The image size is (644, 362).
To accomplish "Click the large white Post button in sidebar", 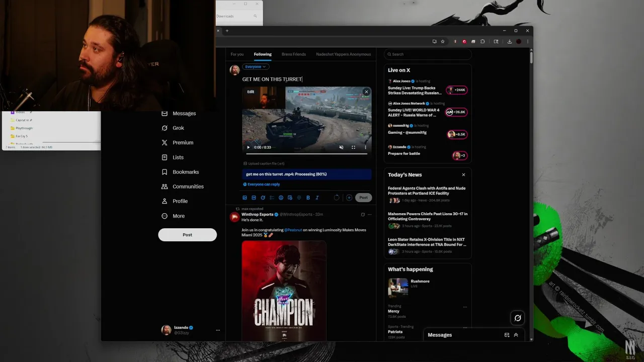I will tap(187, 235).
